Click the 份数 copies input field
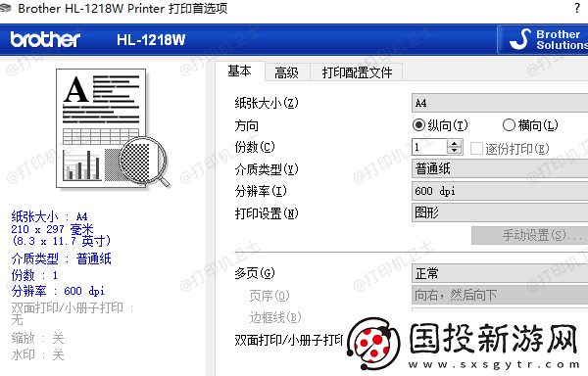 click(x=429, y=147)
